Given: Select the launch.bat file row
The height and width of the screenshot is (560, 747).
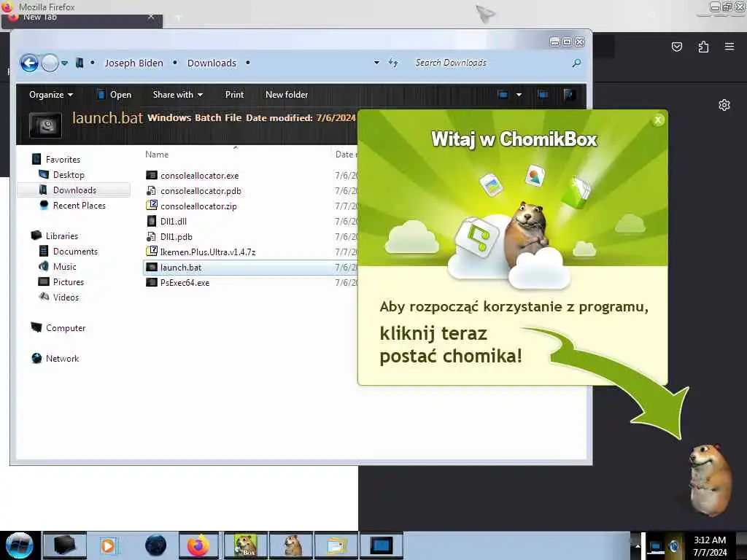Looking at the screenshot, I should (250, 268).
